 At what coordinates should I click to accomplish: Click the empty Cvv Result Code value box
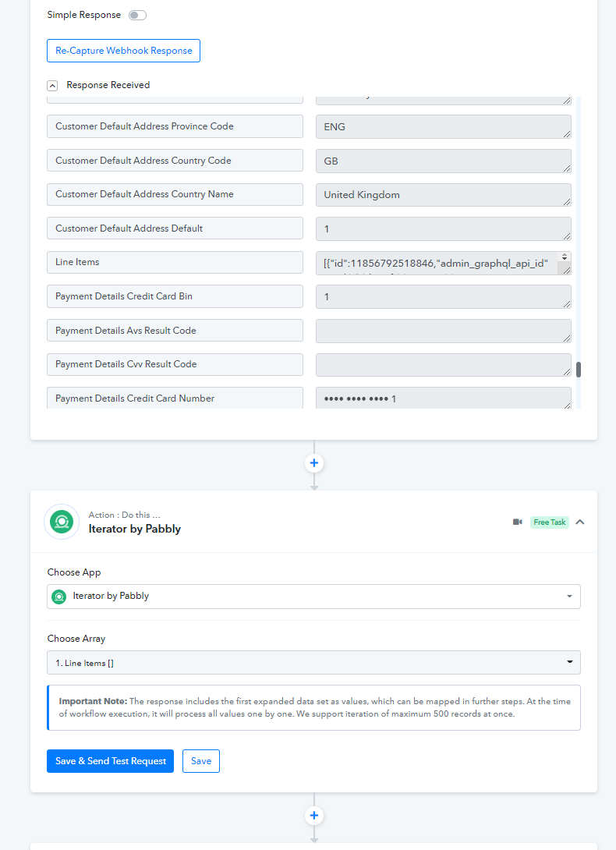pos(443,365)
